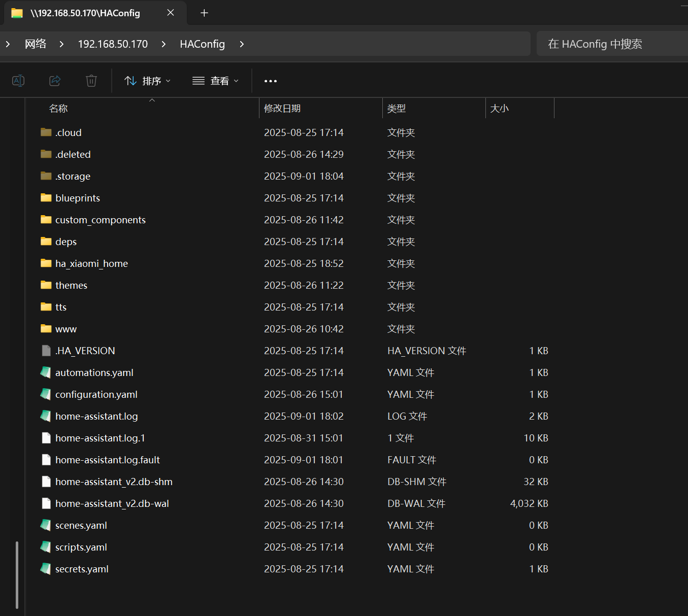The width and height of the screenshot is (688, 616).
Task: Navigate to 网络 in the breadcrumb
Action: coord(36,44)
